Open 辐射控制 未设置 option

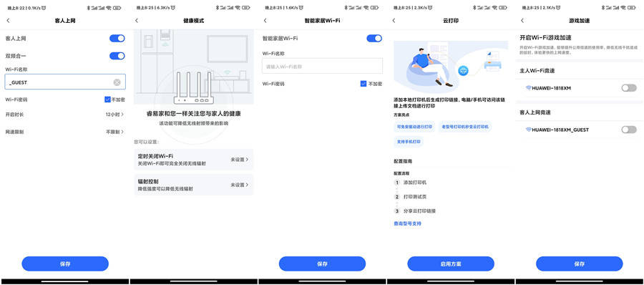193,185
